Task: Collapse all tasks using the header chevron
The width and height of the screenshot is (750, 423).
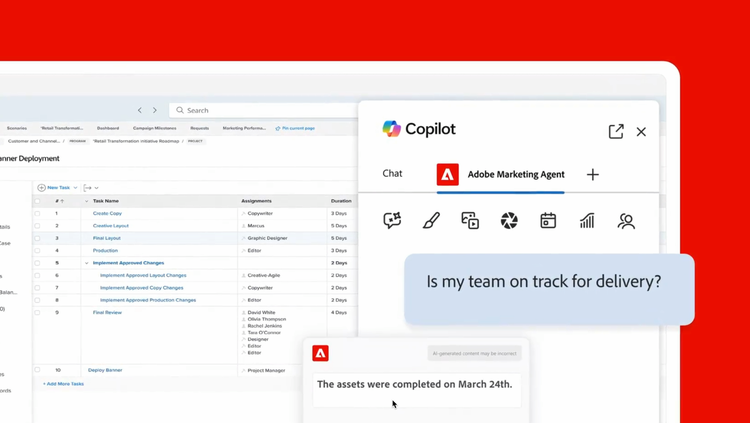Action: click(x=87, y=201)
